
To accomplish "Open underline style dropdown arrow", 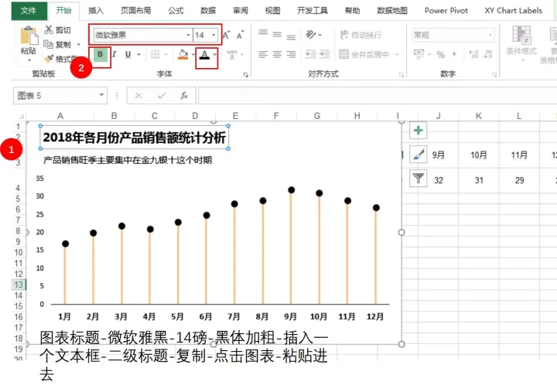I will click(x=138, y=55).
